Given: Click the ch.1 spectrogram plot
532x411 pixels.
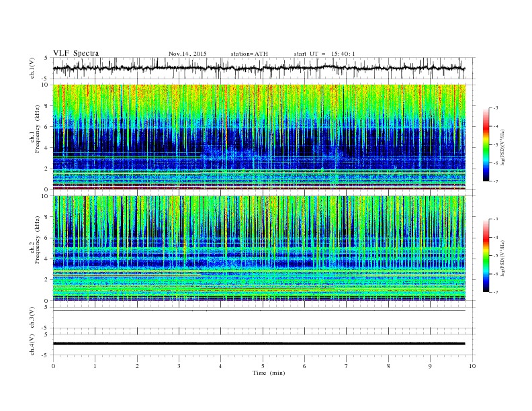Looking at the screenshot, I should pos(259,137).
